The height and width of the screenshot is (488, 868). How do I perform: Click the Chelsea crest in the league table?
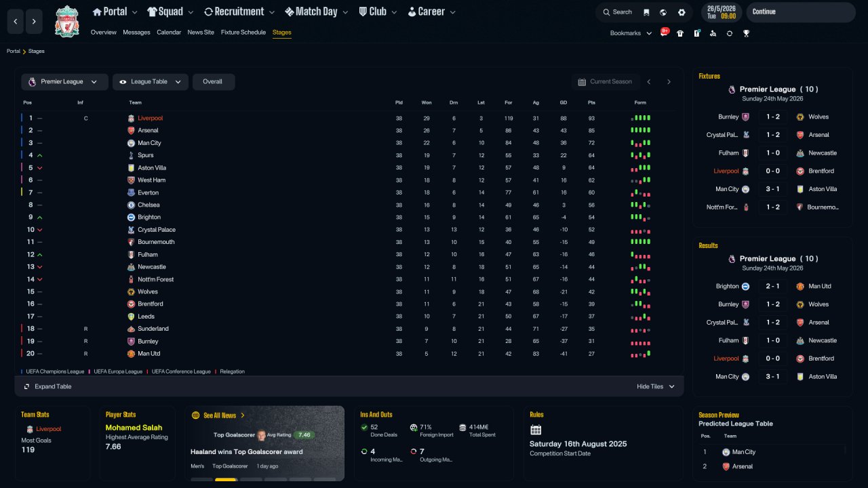(132, 205)
